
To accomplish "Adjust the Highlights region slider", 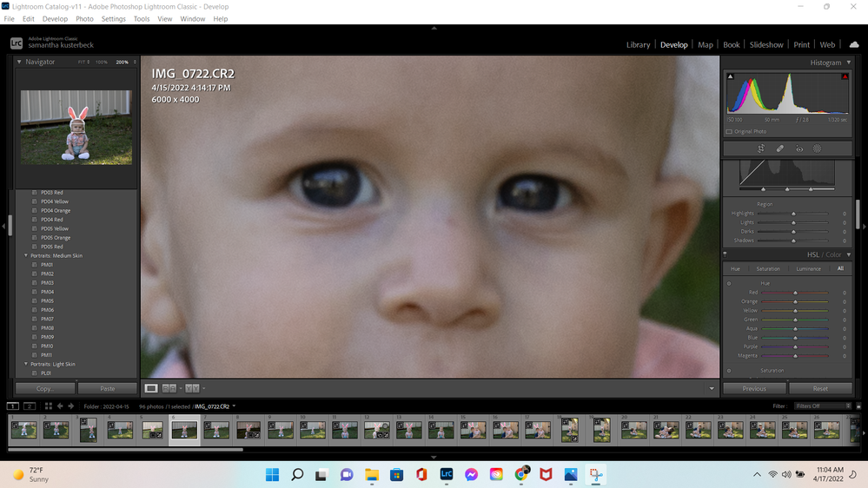I will [792, 214].
